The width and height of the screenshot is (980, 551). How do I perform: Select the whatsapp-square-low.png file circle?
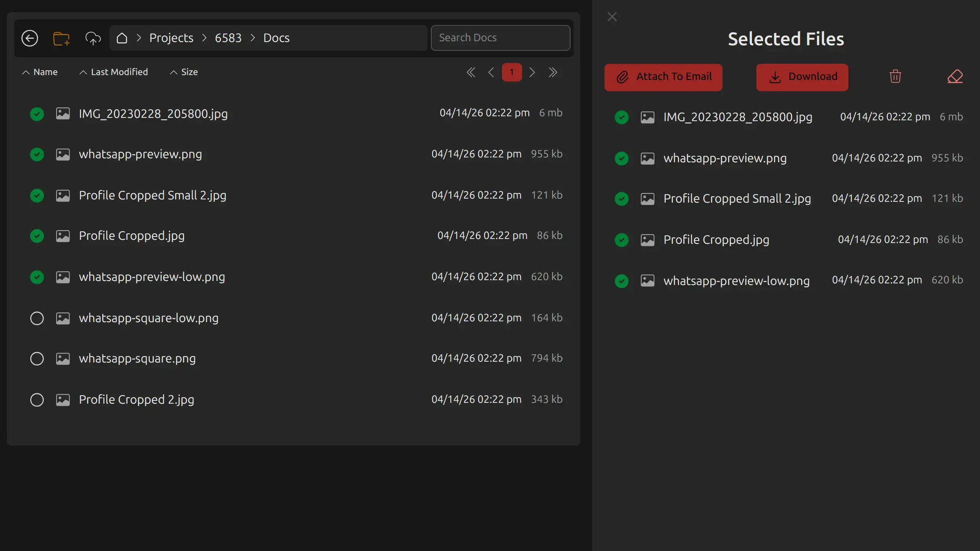click(37, 318)
